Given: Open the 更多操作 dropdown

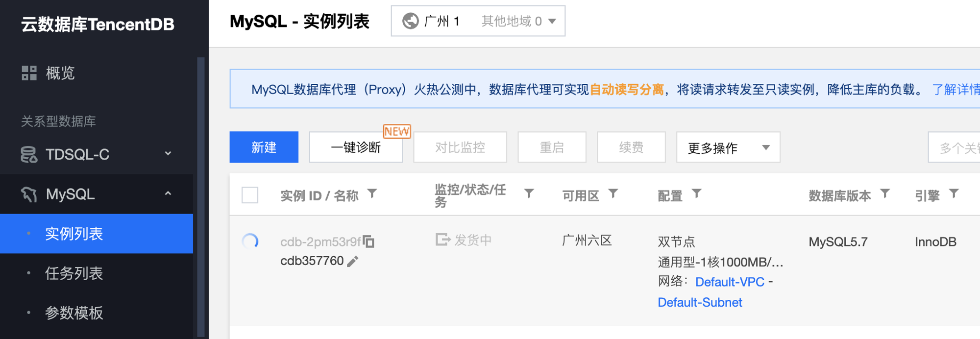Looking at the screenshot, I should 728,147.
